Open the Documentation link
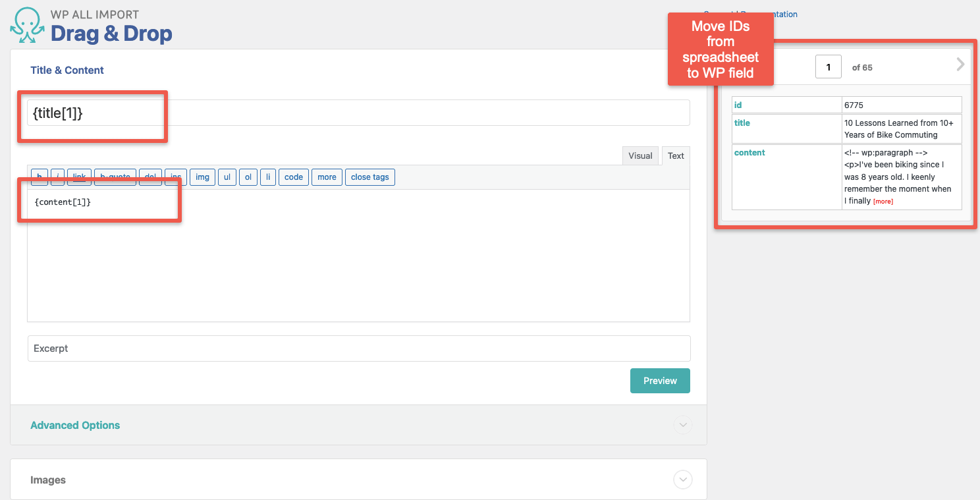 pyautogui.click(x=769, y=14)
